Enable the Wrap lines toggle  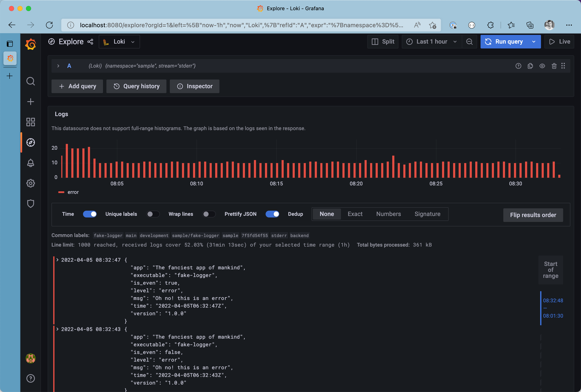[x=209, y=214]
